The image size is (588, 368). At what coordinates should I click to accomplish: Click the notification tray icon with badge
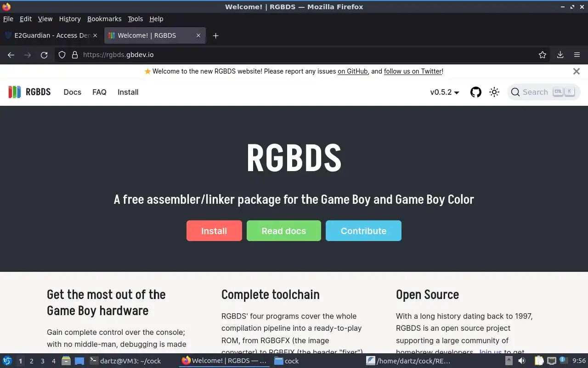[x=563, y=361]
